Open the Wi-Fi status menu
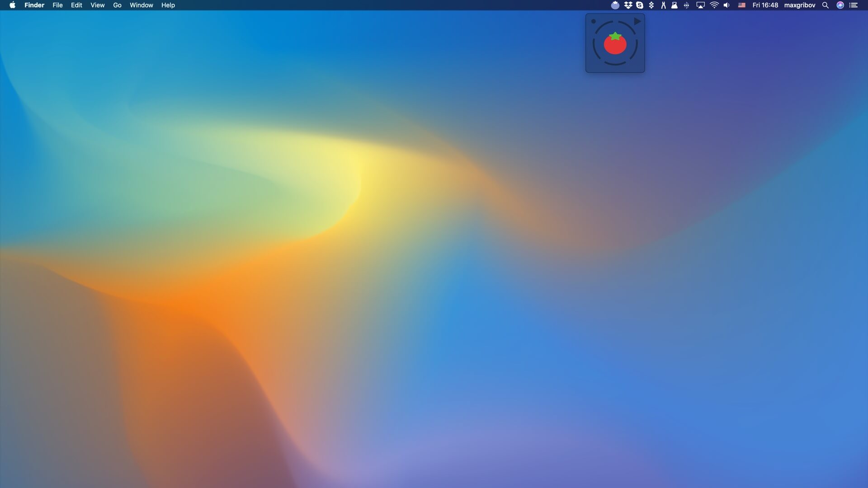This screenshot has height=488, width=868. tap(714, 5)
